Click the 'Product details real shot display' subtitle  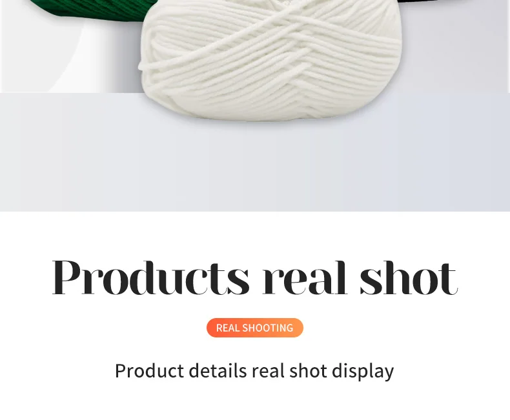[254, 371]
